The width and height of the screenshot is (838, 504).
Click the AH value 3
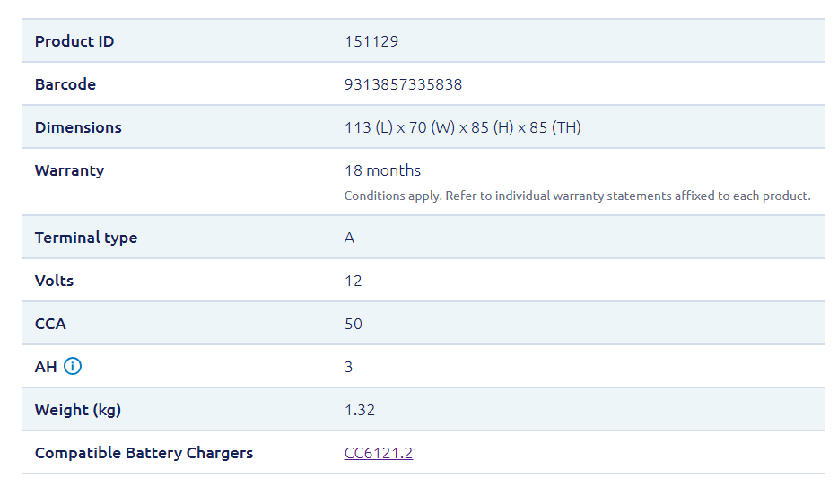coord(348,367)
